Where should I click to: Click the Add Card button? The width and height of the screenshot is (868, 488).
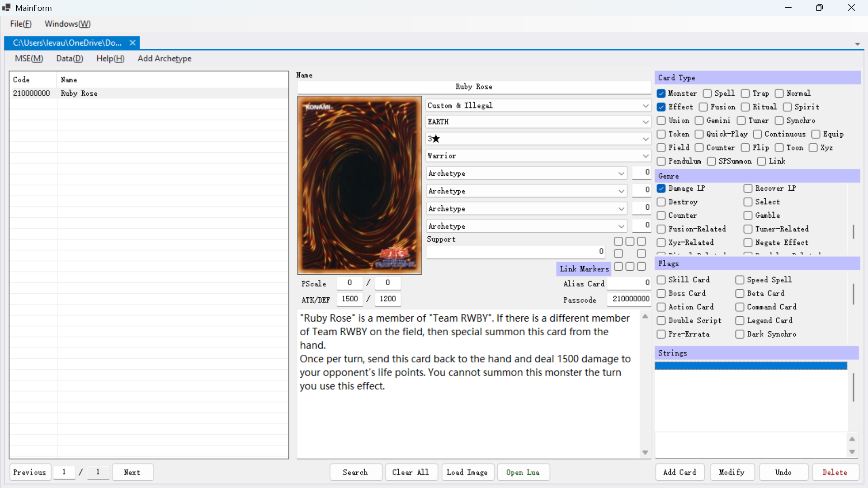click(x=679, y=472)
